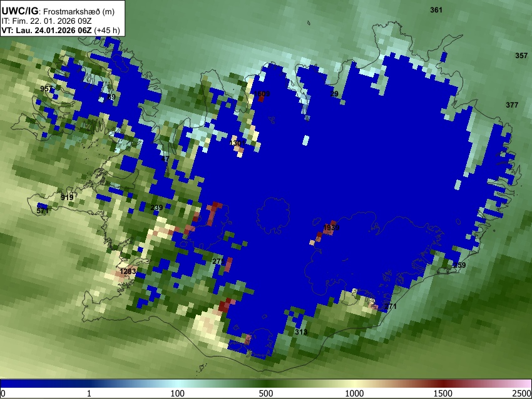The width and height of the screenshot is (532, 399).
Task: Click the map value 313
Action: tap(301, 332)
